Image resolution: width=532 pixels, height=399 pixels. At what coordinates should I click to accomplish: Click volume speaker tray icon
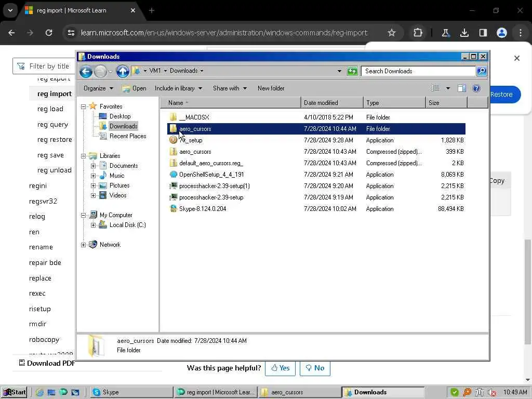(491, 392)
